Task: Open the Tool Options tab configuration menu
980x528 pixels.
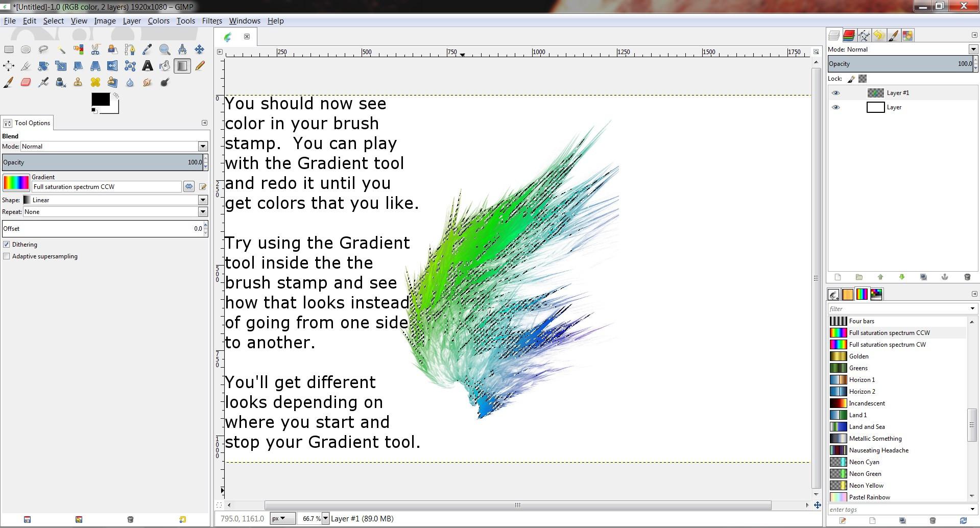Action: (204, 123)
